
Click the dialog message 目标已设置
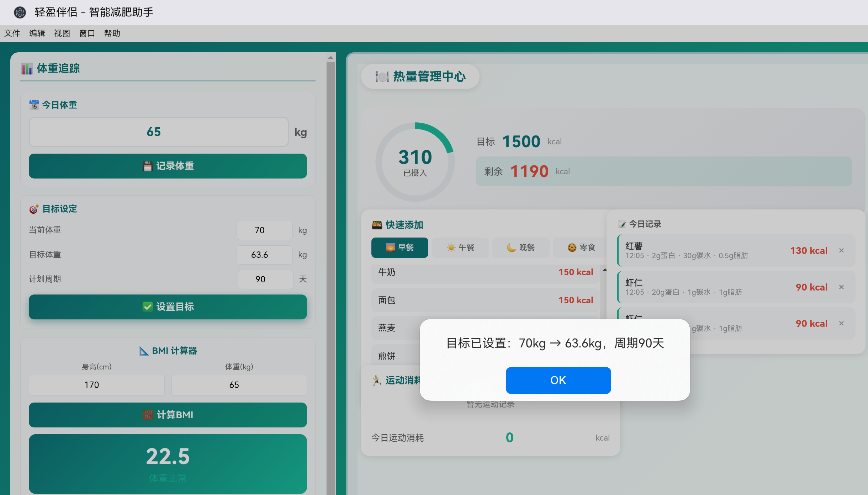point(555,343)
